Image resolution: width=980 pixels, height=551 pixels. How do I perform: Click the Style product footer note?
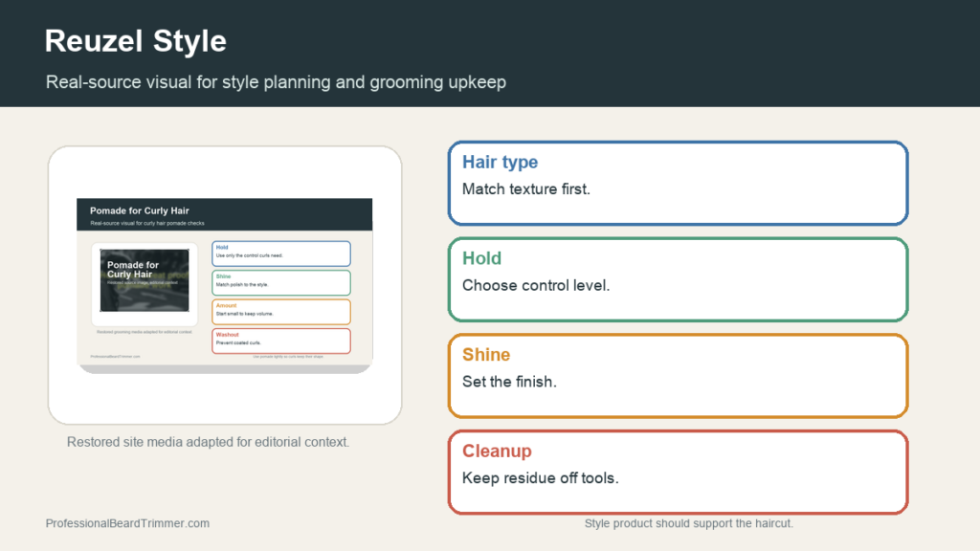(x=689, y=523)
